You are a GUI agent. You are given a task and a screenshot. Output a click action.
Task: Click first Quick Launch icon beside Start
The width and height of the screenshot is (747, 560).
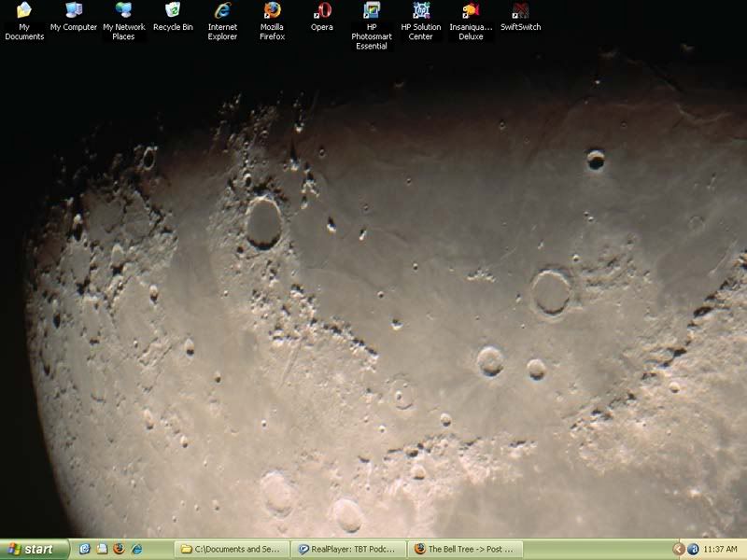tap(85, 549)
